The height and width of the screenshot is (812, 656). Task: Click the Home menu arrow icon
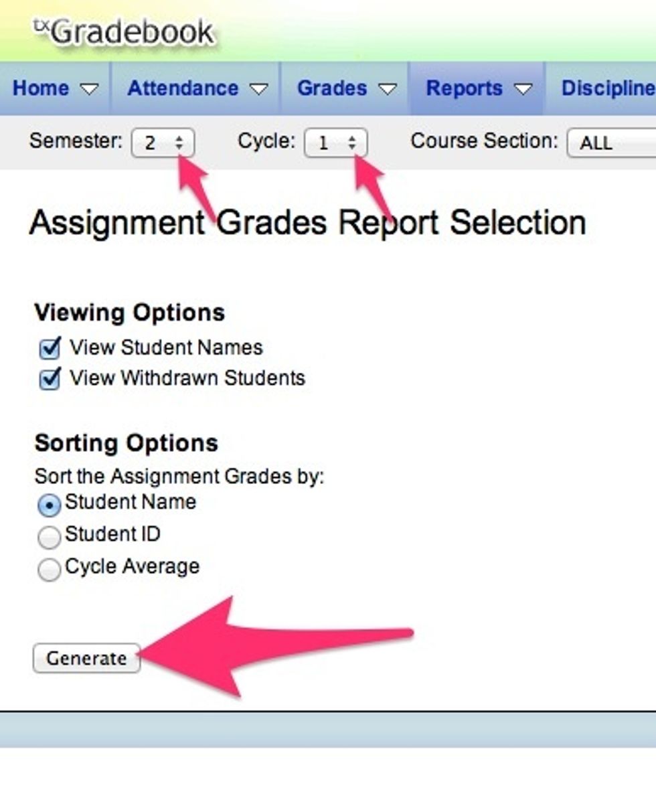coord(89,89)
